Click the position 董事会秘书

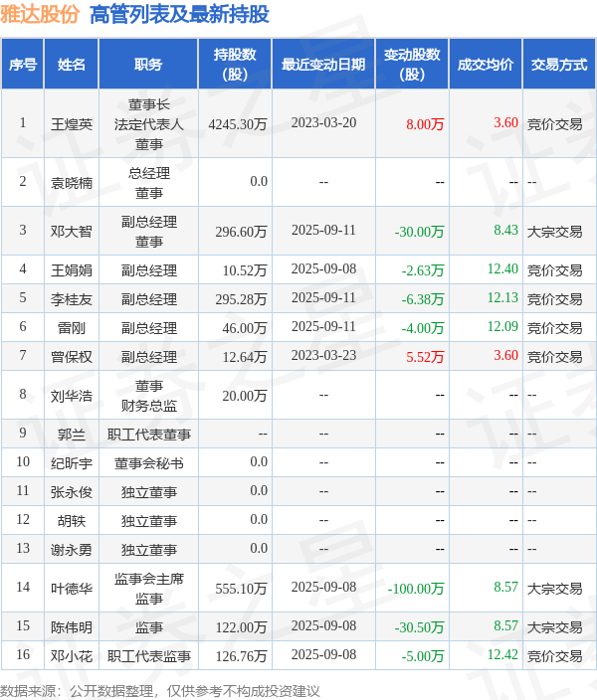coord(149,463)
